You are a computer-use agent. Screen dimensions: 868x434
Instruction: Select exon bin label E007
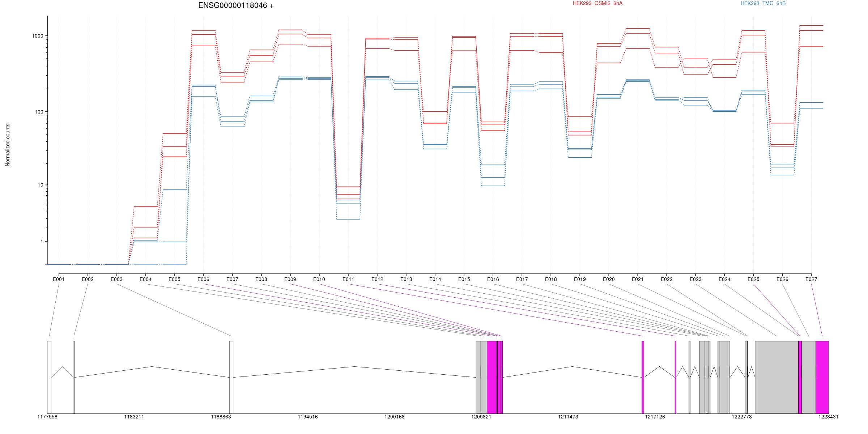tap(232, 279)
